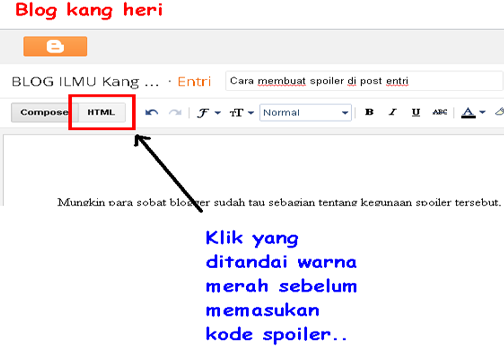
Task: Switch to Compose editing mode
Action: click(x=45, y=112)
